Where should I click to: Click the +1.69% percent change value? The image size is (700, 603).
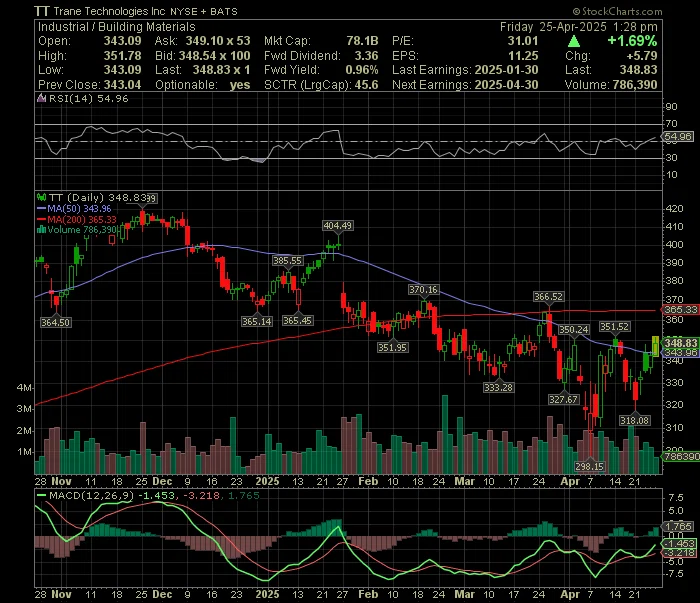coord(632,41)
